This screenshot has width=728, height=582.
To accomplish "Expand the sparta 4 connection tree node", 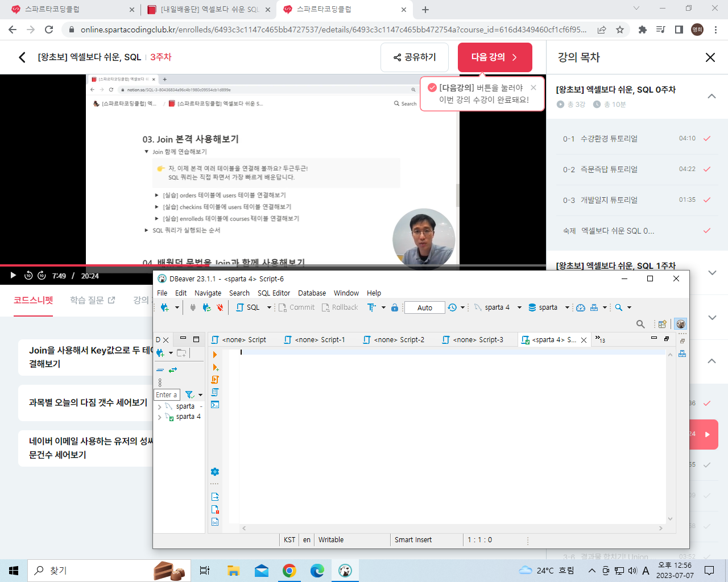I will pos(159,417).
